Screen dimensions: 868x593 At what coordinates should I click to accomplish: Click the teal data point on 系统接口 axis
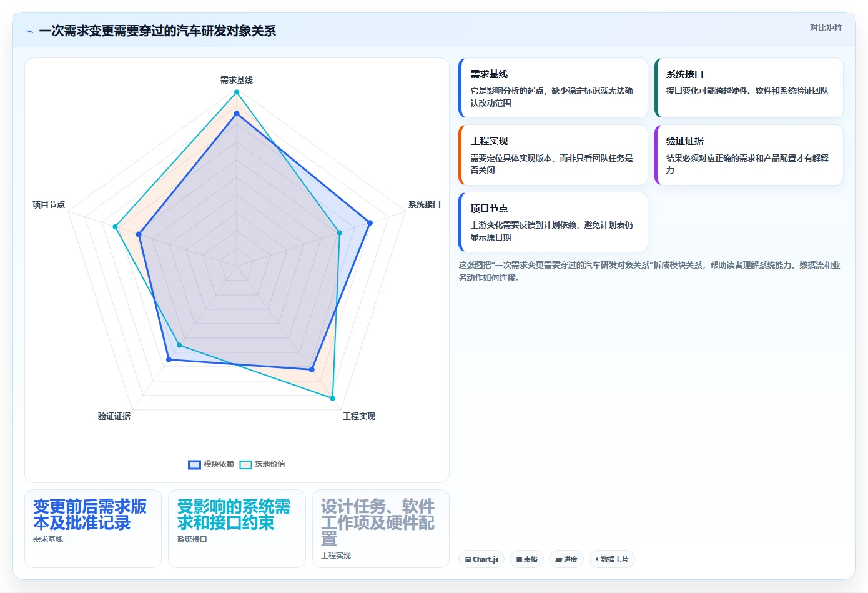tap(340, 232)
